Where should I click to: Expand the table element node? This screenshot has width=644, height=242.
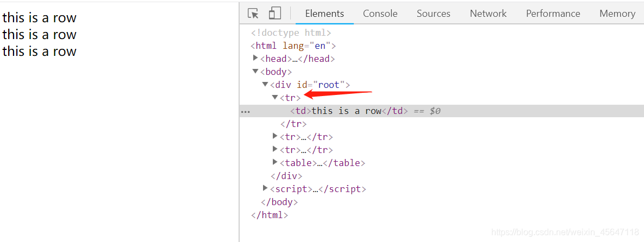pyautogui.click(x=275, y=162)
